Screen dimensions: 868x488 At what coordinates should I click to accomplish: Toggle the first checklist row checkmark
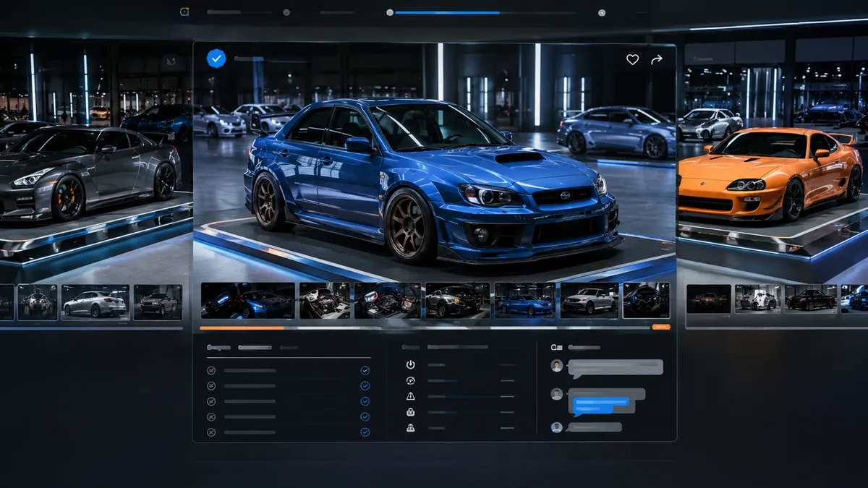[365, 370]
